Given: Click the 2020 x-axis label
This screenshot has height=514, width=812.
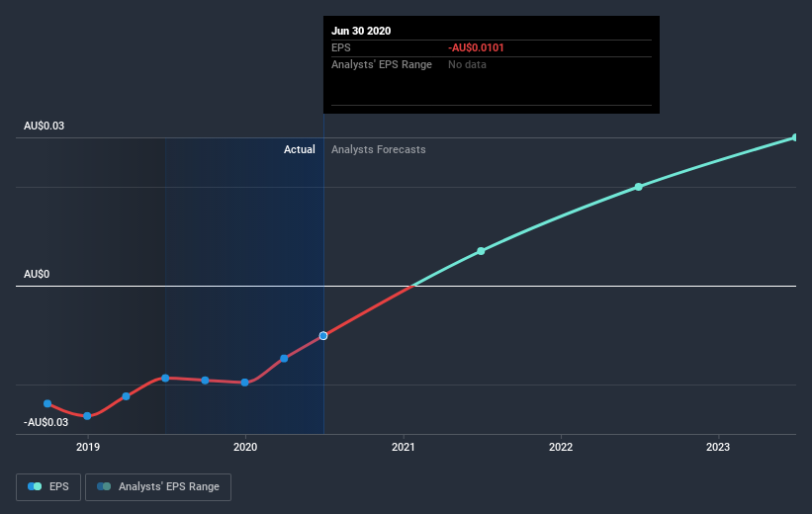Looking at the screenshot, I should [245, 447].
